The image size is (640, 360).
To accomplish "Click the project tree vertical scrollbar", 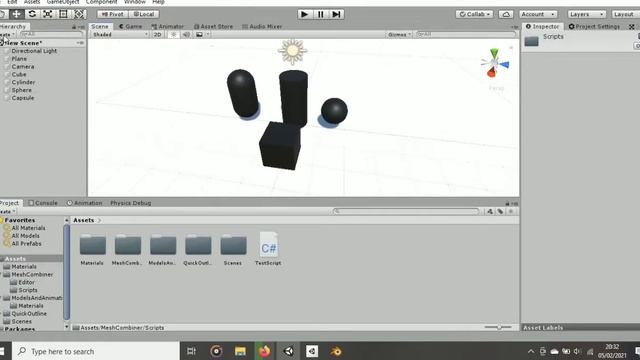I will coord(67,272).
